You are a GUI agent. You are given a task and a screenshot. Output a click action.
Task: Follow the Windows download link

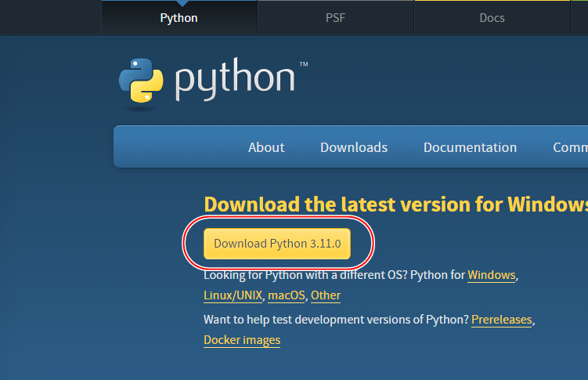[491, 275]
